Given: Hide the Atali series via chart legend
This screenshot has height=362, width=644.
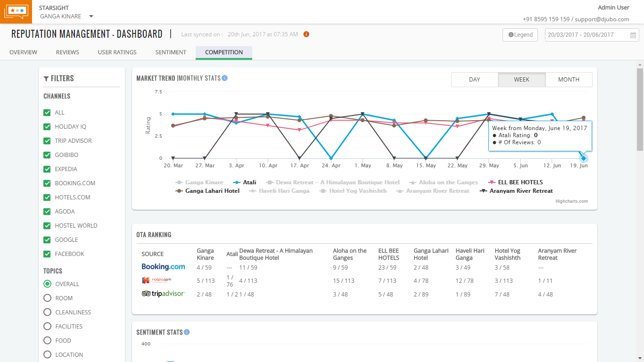Looking at the screenshot, I should click(x=245, y=182).
